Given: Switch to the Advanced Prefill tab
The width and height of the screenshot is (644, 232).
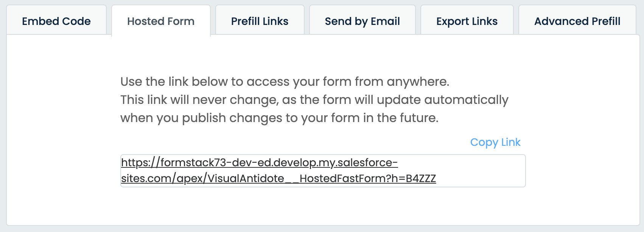Looking at the screenshot, I should [577, 21].
